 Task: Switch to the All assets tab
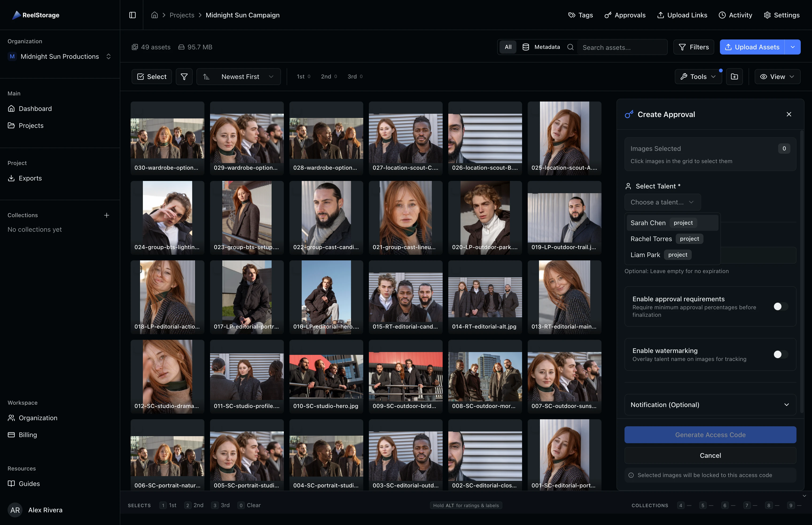507,47
